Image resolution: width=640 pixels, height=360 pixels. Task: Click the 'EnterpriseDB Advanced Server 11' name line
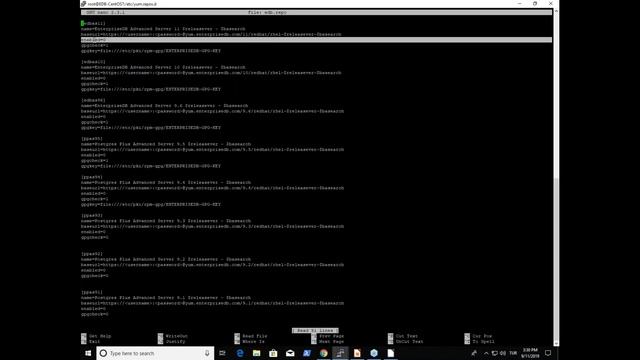(x=163, y=29)
